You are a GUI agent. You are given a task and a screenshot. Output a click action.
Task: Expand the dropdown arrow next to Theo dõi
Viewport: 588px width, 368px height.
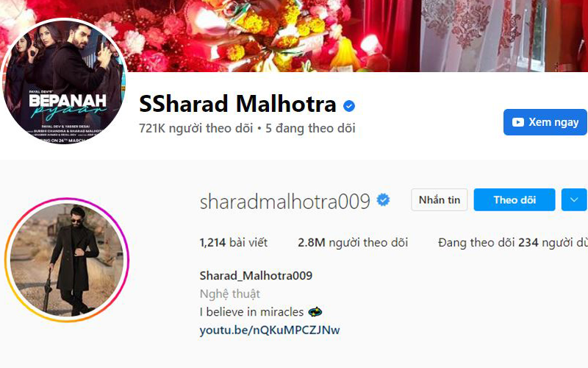(x=574, y=199)
